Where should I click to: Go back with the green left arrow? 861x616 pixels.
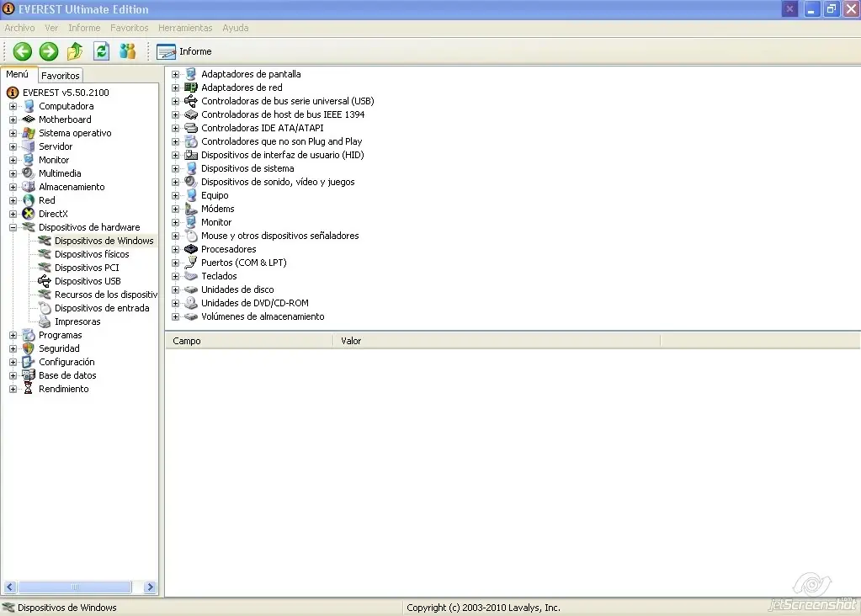(x=23, y=51)
